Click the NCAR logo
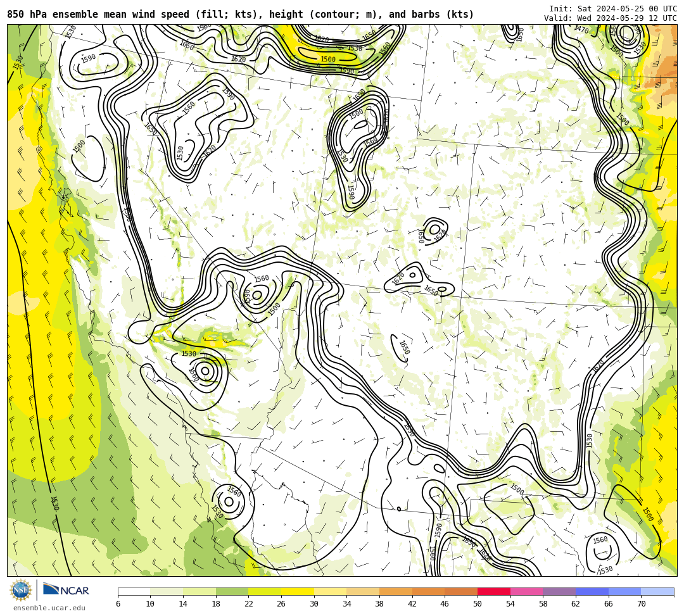Screen dimensions: 684x616 click(x=66, y=590)
